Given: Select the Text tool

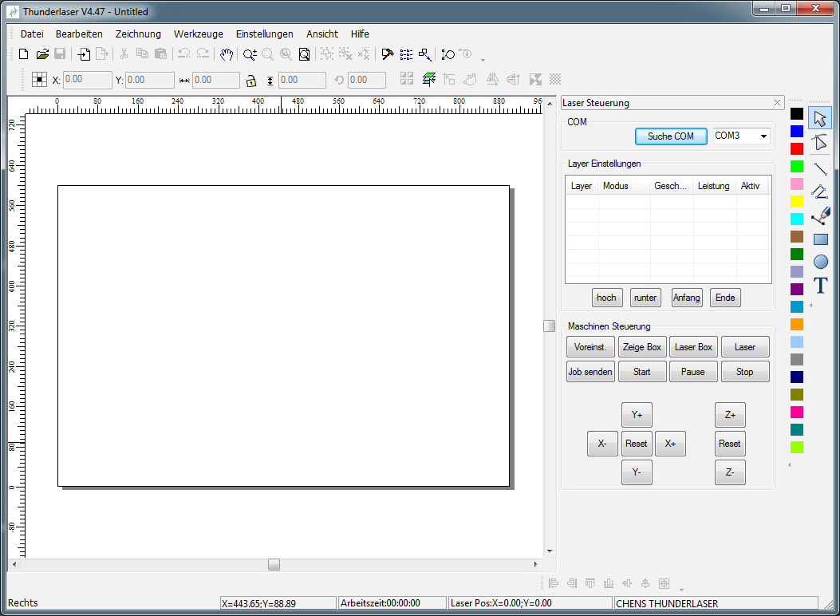Looking at the screenshot, I should point(820,286).
